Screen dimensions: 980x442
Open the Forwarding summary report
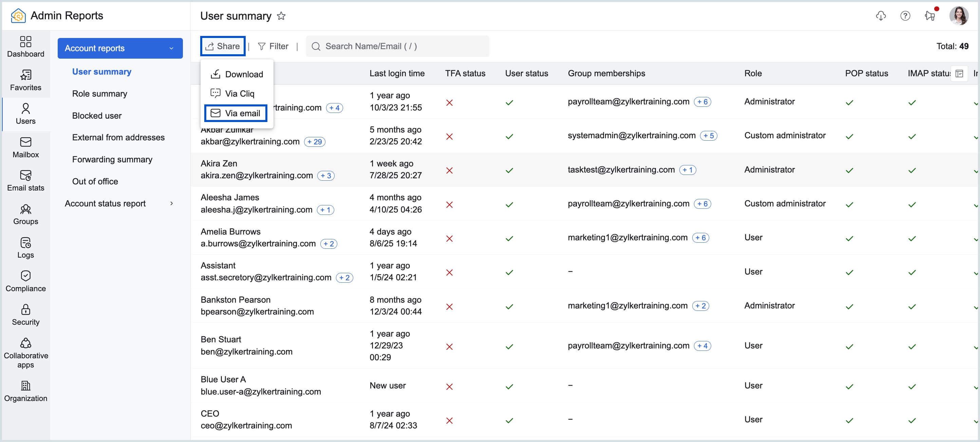click(112, 159)
